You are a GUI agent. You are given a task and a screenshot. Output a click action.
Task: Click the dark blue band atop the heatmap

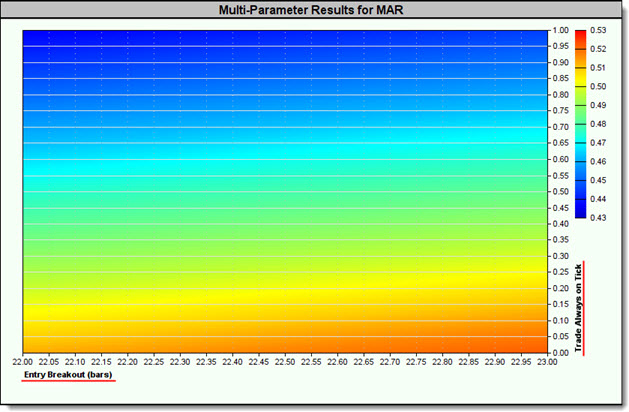coord(285,40)
